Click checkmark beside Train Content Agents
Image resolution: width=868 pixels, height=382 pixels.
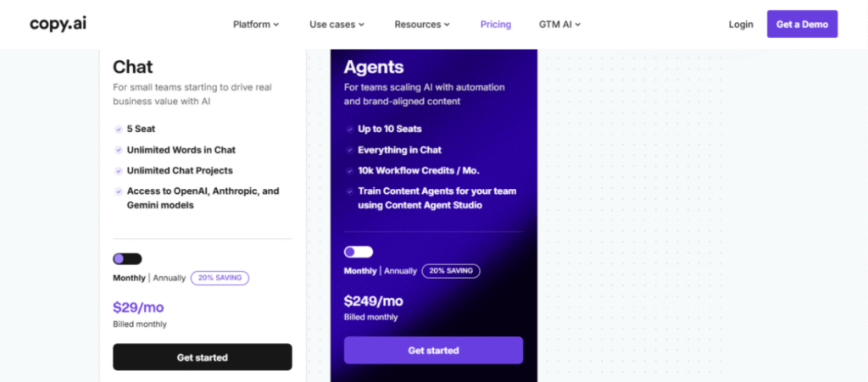(349, 191)
